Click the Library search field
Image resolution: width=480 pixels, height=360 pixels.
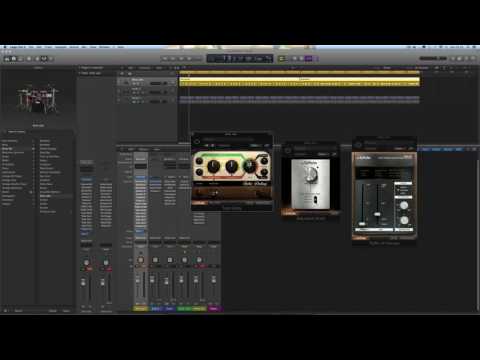(x=38, y=132)
